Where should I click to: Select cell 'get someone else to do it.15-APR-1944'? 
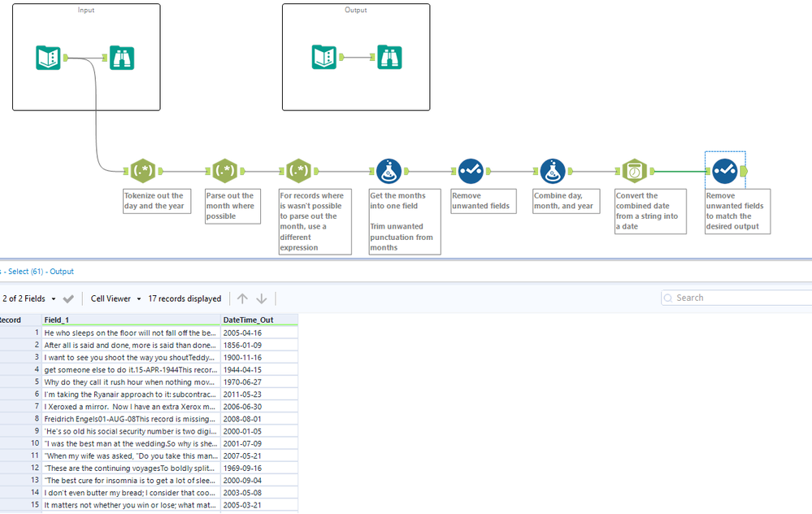click(x=131, y=370)
